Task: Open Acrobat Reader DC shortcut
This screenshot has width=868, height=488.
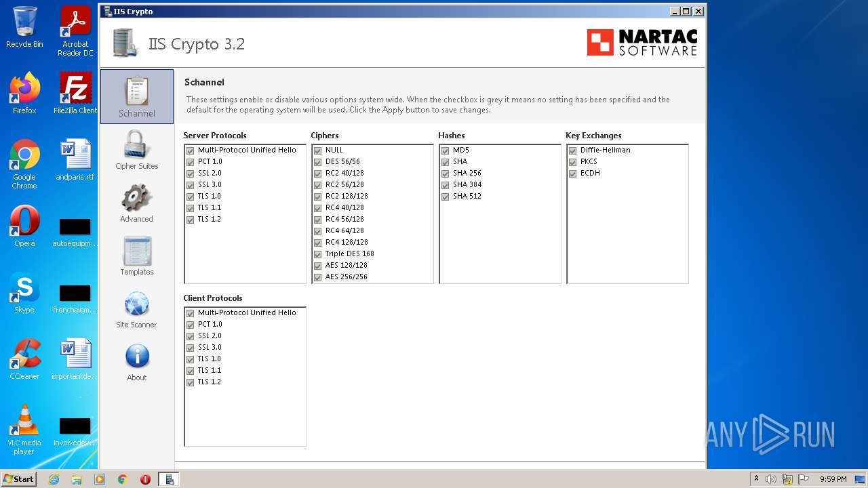Action: click(x=75, y=31)
